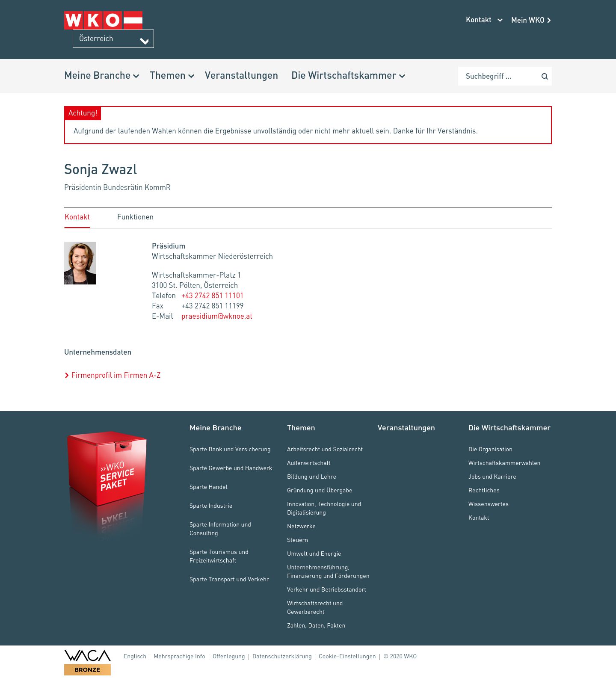
Task: Open Umwelt und Energie
Action: point(314,554)
